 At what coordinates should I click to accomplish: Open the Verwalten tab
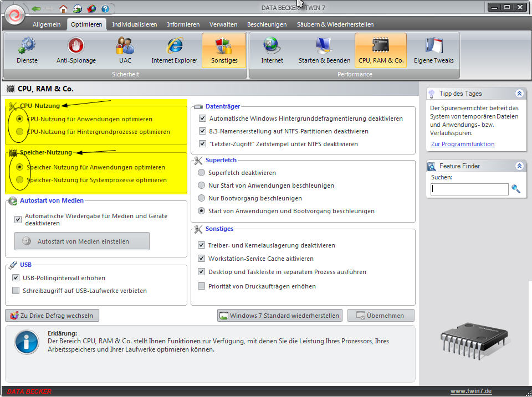pos(223,24)
